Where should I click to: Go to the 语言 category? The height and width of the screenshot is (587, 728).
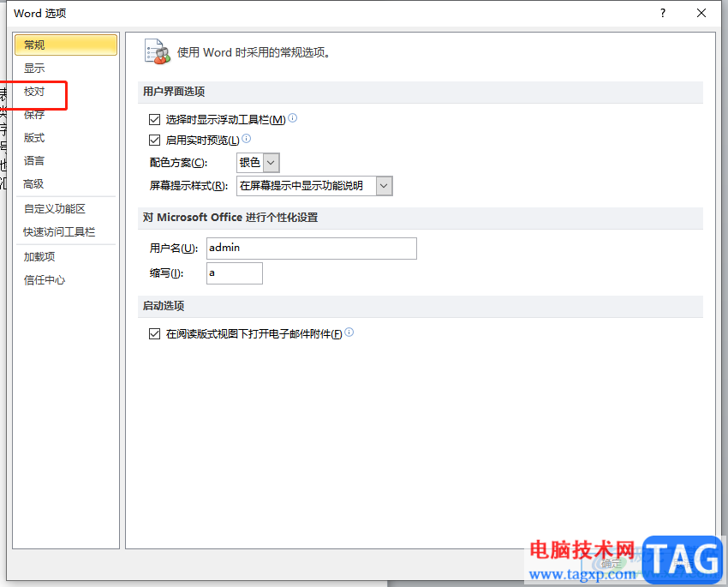[34, 161]
